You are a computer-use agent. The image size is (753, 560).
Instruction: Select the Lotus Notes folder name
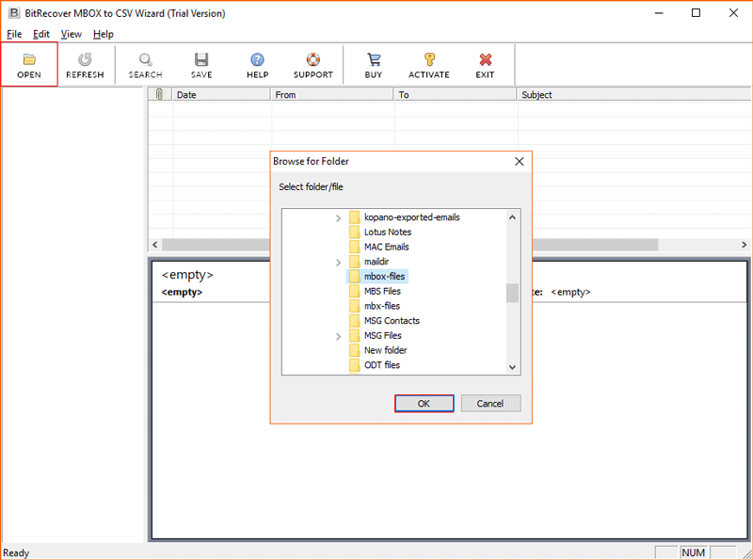[x=388, y=232]
